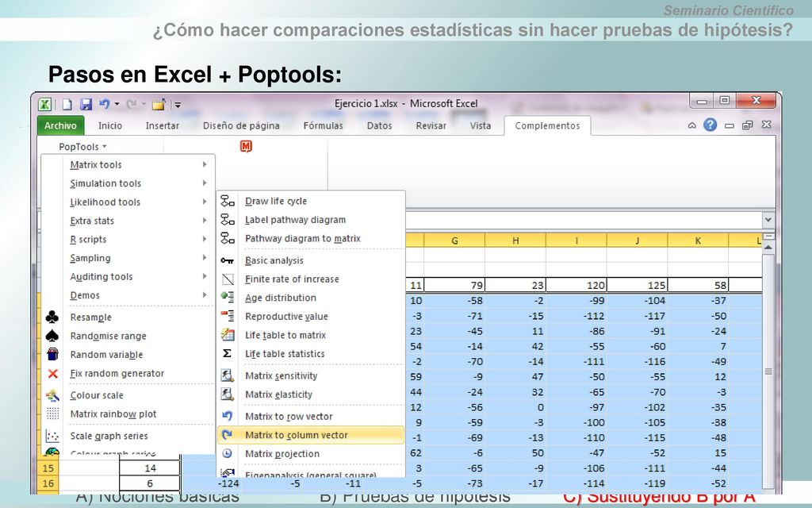Select row 15 header

click(x=48, y=468)
